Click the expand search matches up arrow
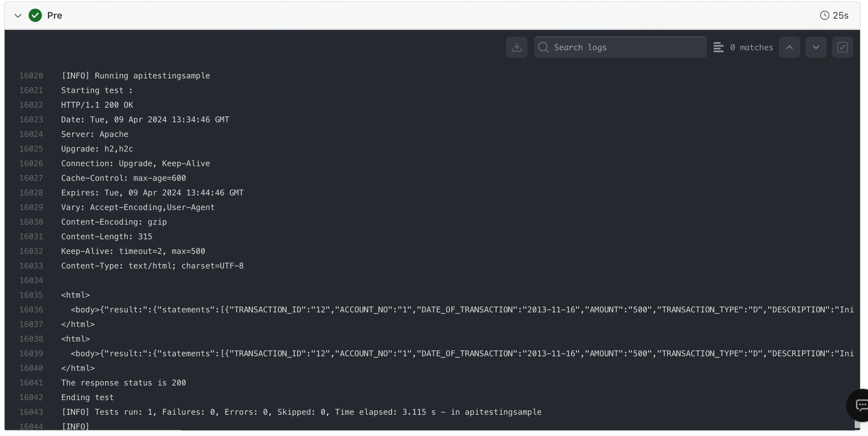 click(789, 47)
